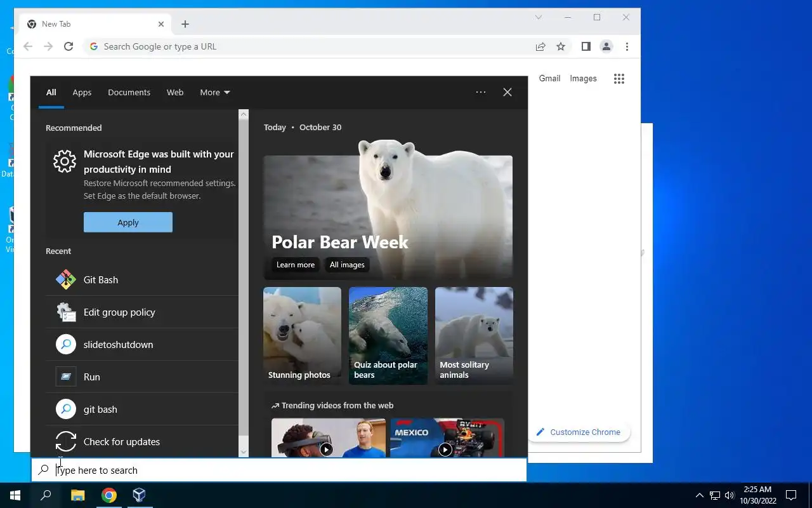Share this page icon in address bar

click(540, 46)
